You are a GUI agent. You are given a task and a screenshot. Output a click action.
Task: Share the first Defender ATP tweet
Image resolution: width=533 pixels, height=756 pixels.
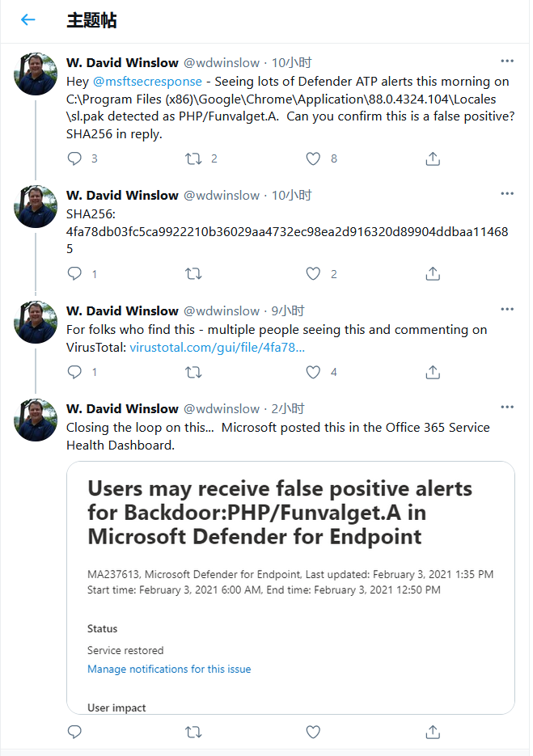point(433,158)
